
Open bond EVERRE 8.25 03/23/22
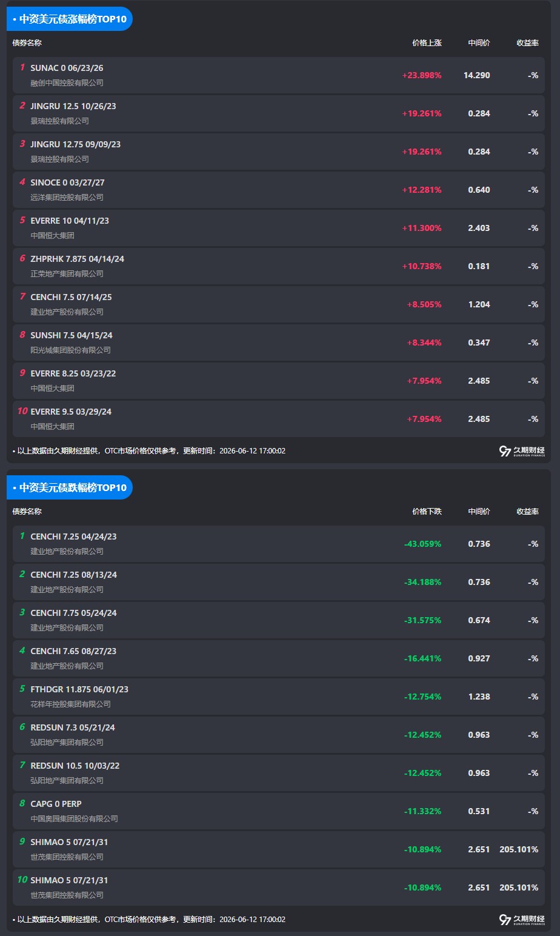click(73, 373)
